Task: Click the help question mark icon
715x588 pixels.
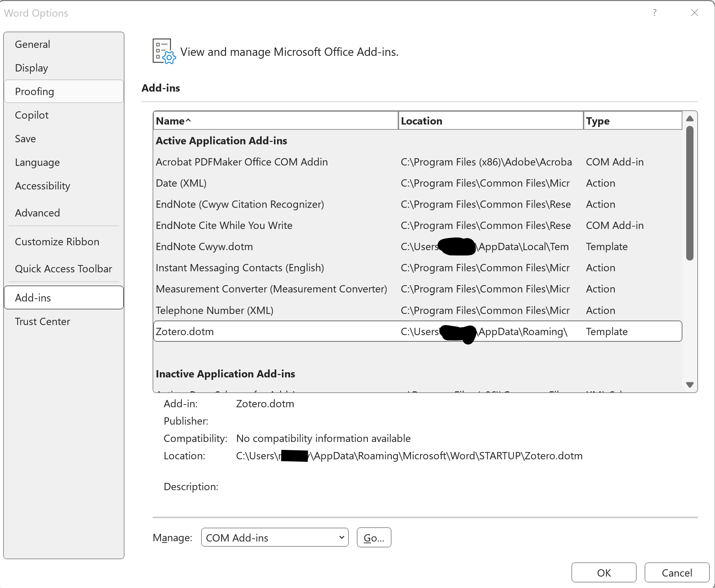Action: tap(654, 13)
